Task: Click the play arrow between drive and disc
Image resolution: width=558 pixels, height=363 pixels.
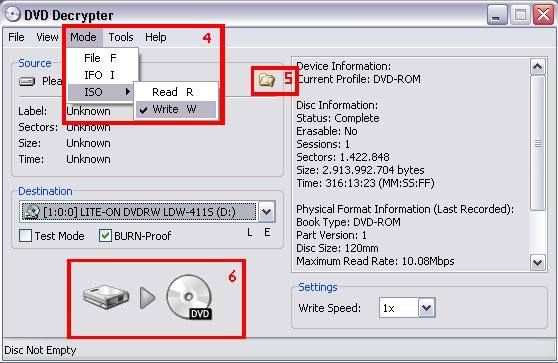Action: [148, 298]
